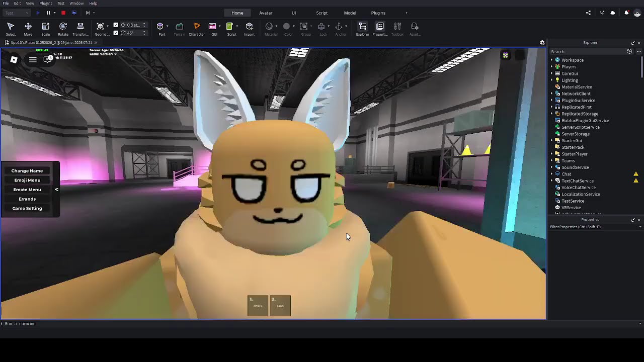Collapse the side menu with the arrow
The image size is (644, 362).
point(56,190)
